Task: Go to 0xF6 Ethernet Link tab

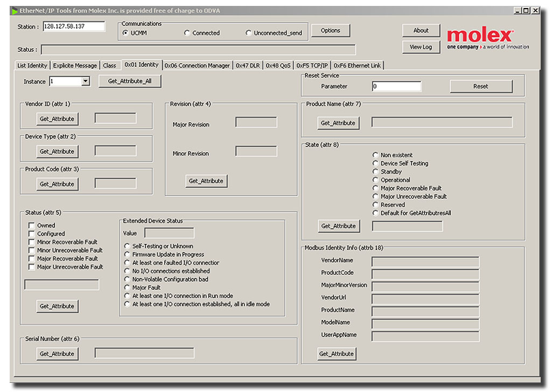Action: point(357,66)
